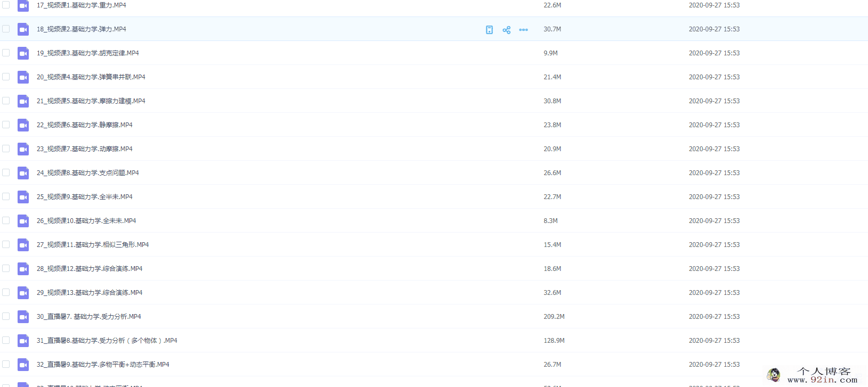Click the 18.6M file size value
The width and height of the screenshot is (868, 387).
(x=553, y=269)
